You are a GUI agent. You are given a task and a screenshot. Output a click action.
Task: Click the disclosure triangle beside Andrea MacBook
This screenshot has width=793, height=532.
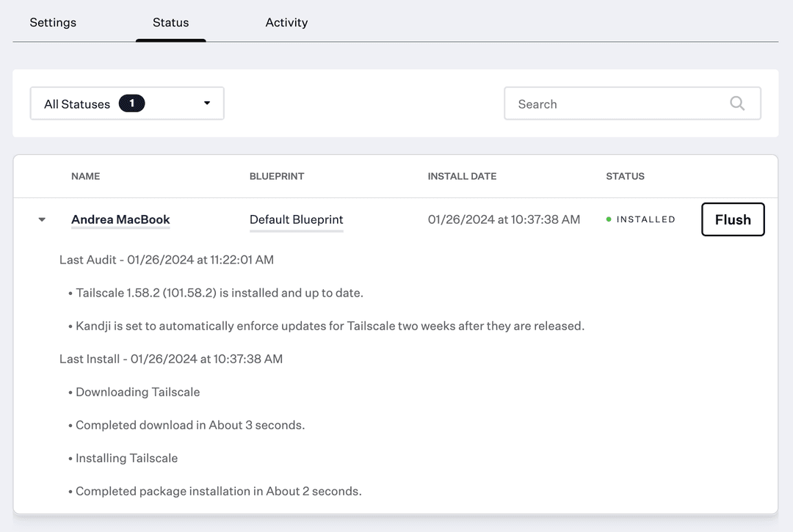pyautogui.click(x=41, y=219)
